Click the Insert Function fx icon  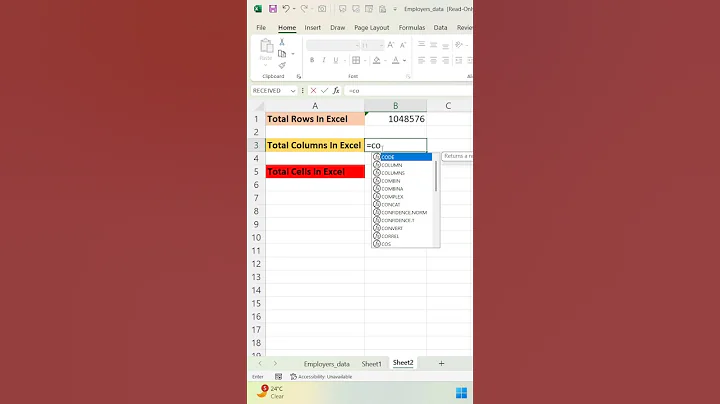(336, 91)
